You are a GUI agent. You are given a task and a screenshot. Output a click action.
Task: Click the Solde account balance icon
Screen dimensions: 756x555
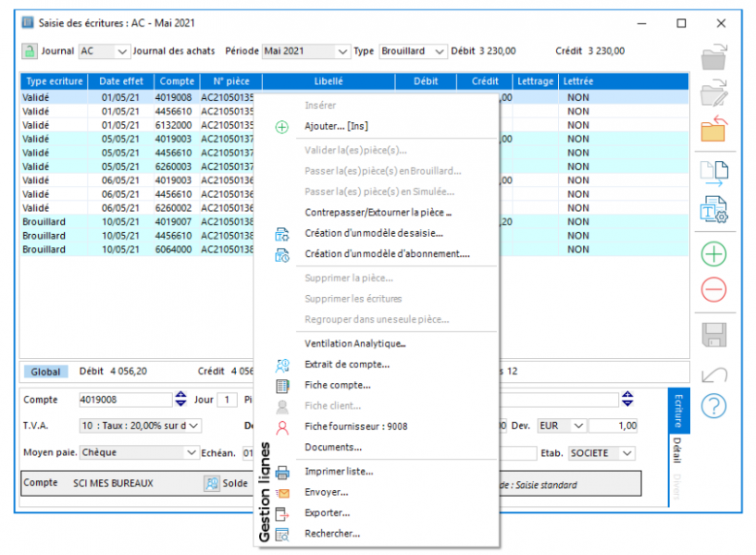click(212, 483)
